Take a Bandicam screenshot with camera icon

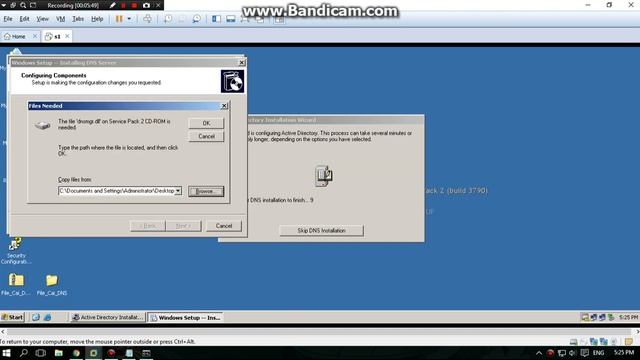tap(146, 5)
